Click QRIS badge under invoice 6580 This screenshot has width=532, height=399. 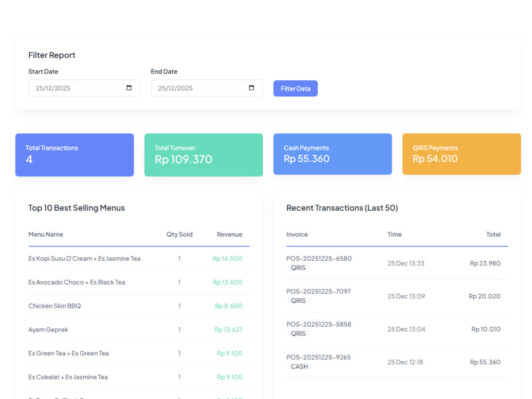click(x=298, y=268)
